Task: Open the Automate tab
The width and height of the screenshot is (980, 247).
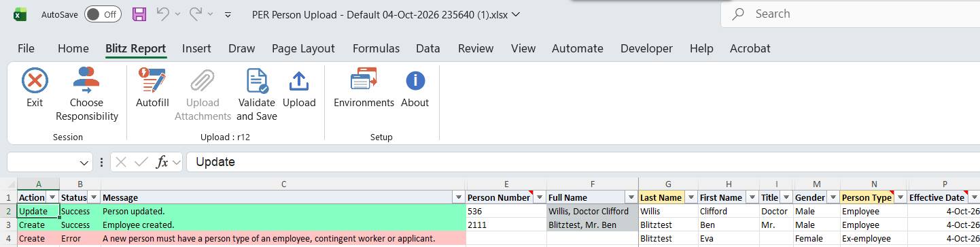Action: (x=578, y=48)
